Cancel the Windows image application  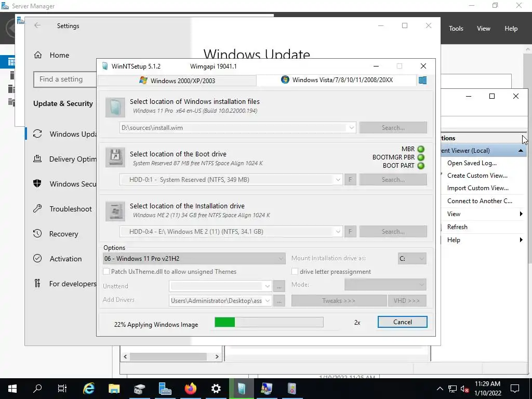(x=403, y=322)
